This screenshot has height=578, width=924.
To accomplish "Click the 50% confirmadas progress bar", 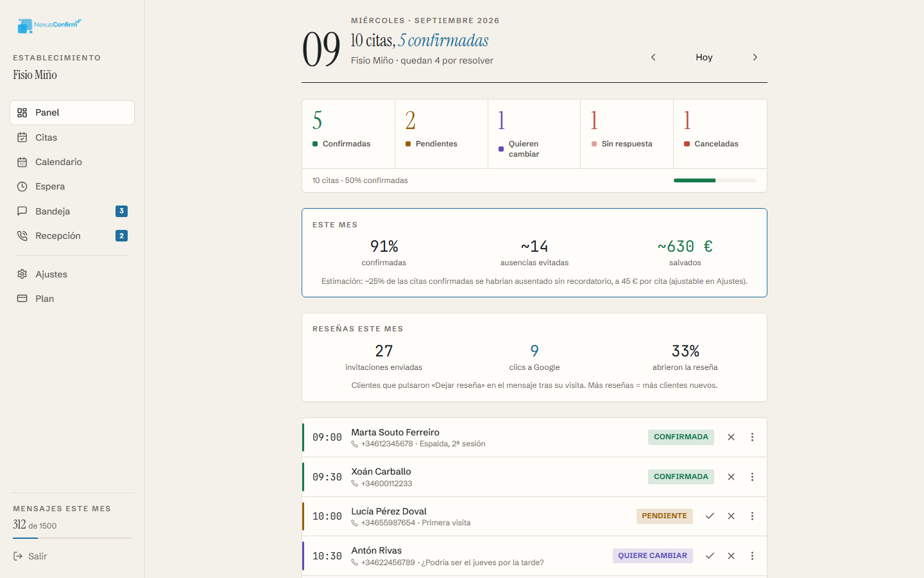I will [715, 180].
